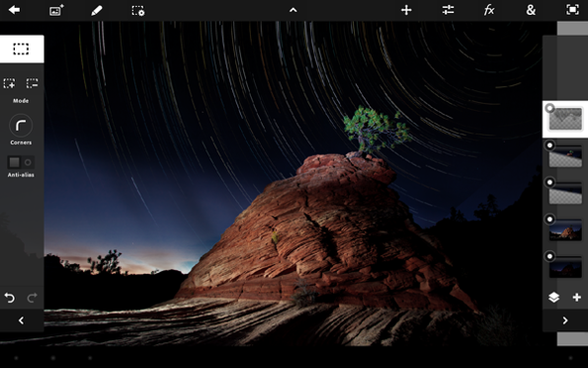588x371 pixels.
Task: Toggle visibility of the second layer
Action: (549, 145)
